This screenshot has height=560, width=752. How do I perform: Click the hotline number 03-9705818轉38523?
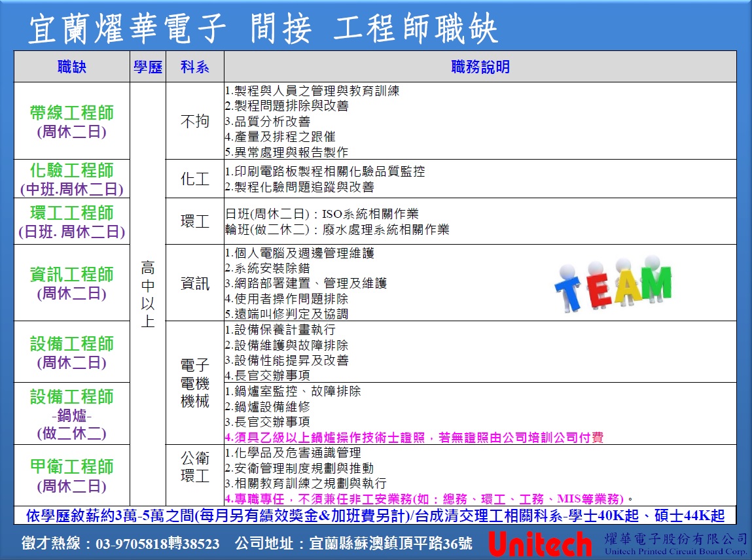click(157, 544)
